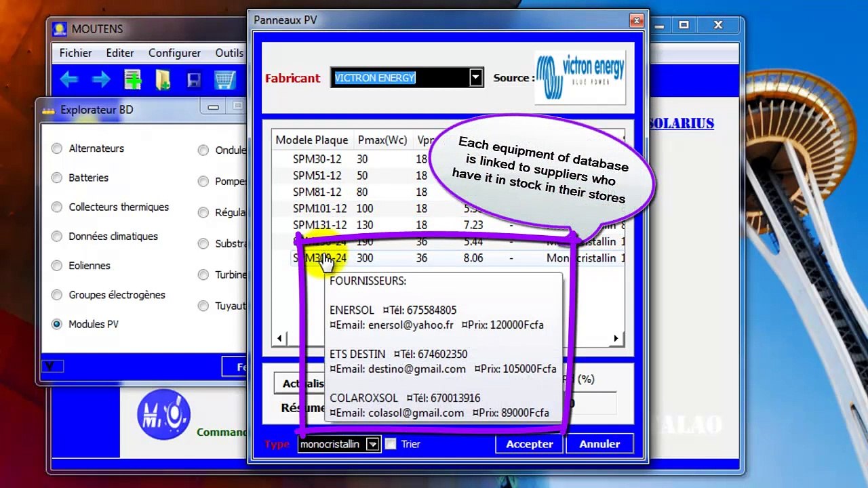
Task: Click the add new document icon
Action: click(x=132, y=80)
